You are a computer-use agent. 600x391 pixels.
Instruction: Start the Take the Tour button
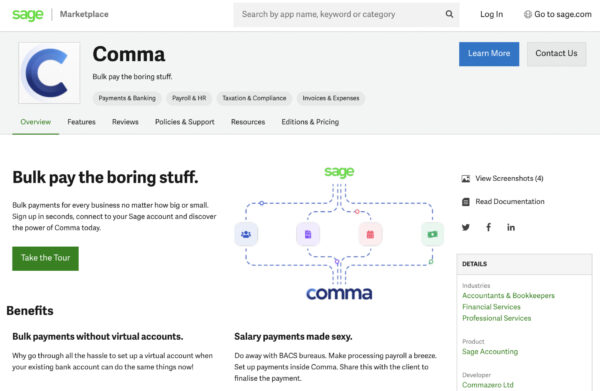point(46,258)
